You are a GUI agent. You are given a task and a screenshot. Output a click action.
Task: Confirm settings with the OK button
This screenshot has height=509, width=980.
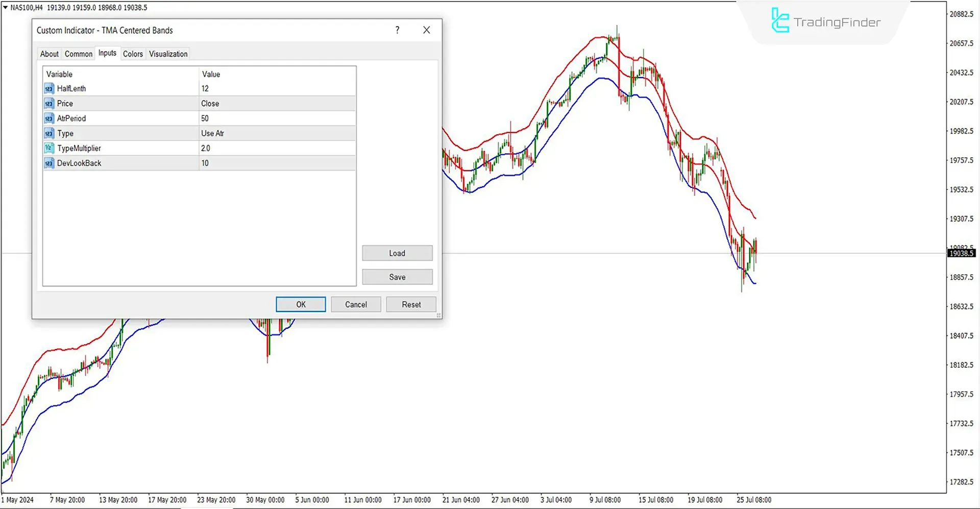[301, 304]
